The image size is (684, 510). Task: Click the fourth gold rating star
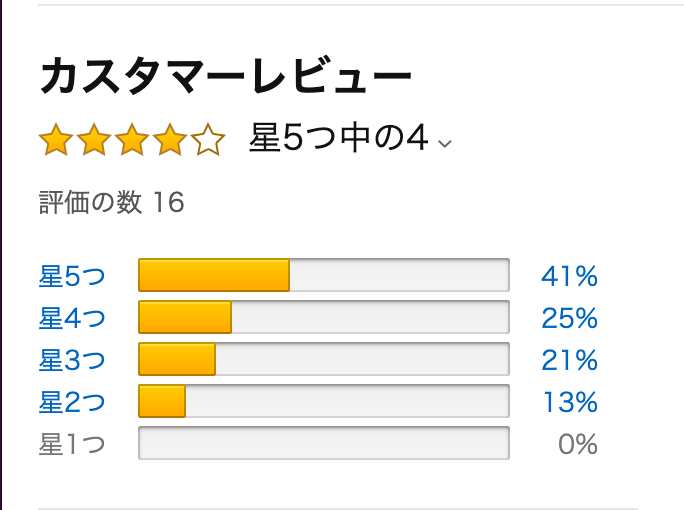click(170, 139)
